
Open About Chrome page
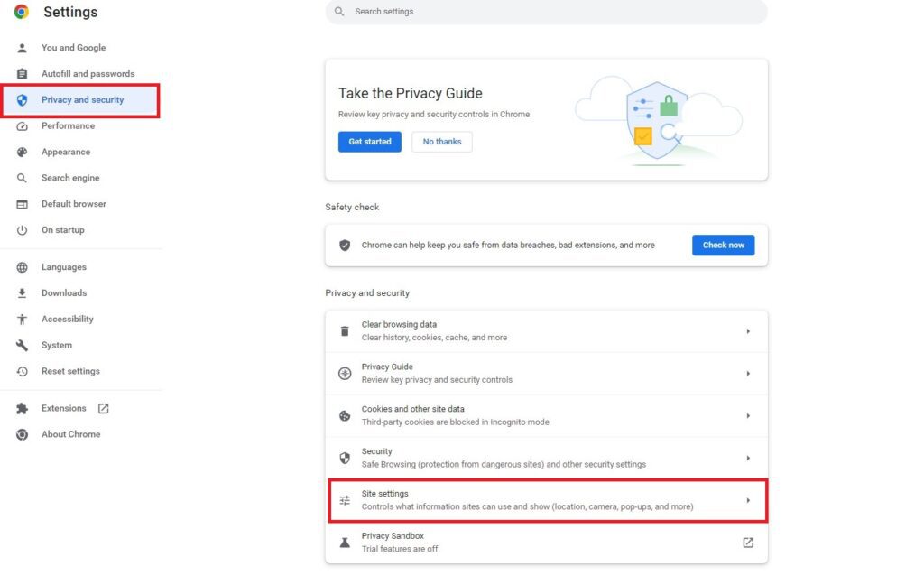point(70,434)
